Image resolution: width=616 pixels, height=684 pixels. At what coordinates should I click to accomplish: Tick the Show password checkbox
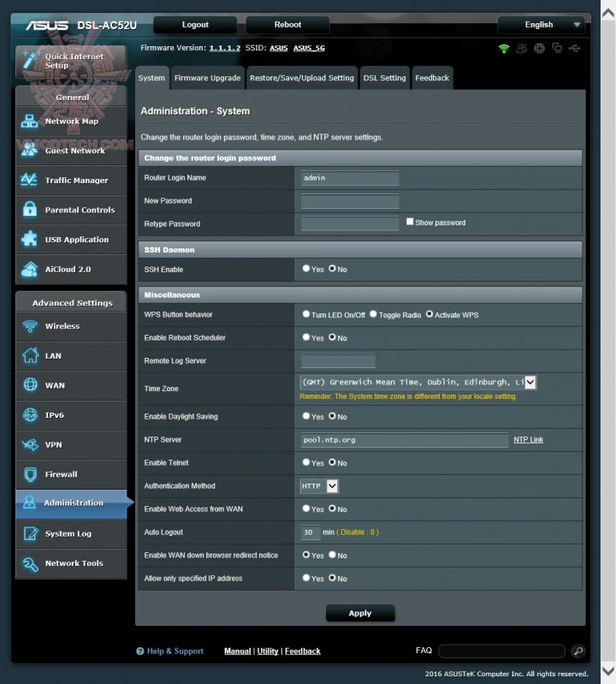click(x=410, y=222)
